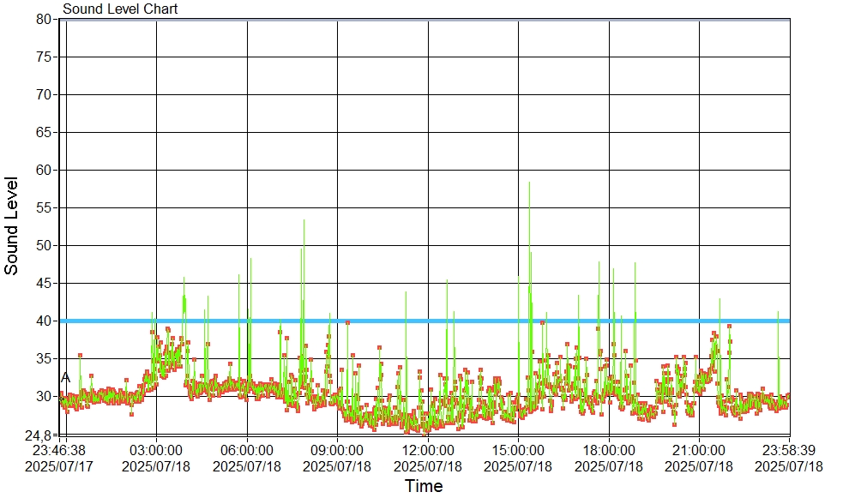849x504 pixels.
Task: Click the tallest green peak near 58
Action: pyautogui.click(x=529, y=183)
